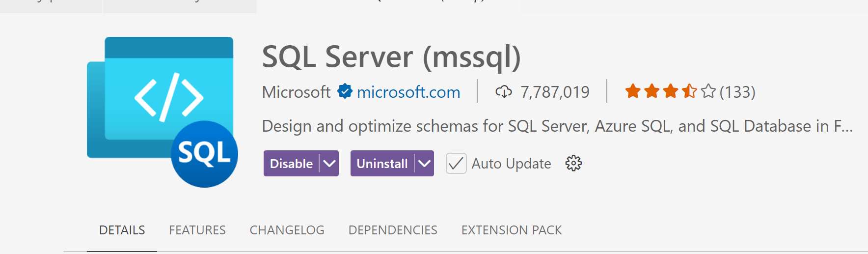
Task: Click the star rating icons
Action: click(x=671, y=91)
